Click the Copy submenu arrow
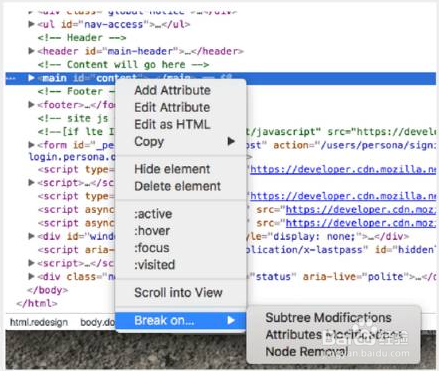 (x=231, y=141)
